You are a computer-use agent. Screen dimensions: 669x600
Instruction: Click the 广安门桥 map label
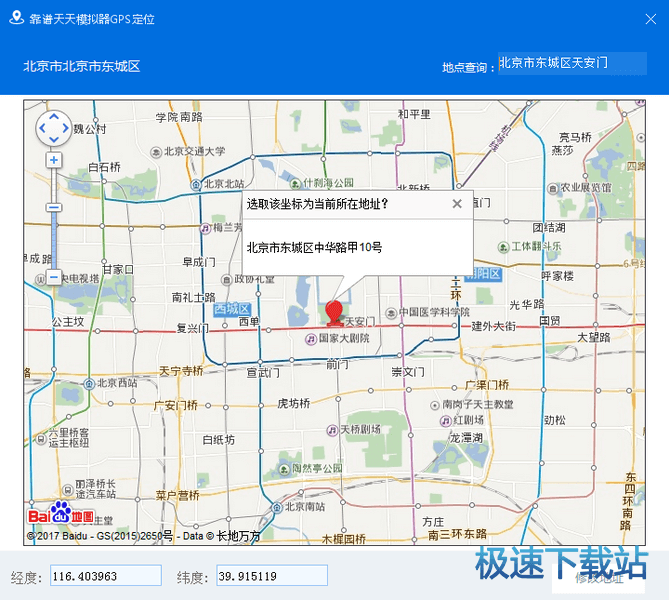(x=175, y=405)
